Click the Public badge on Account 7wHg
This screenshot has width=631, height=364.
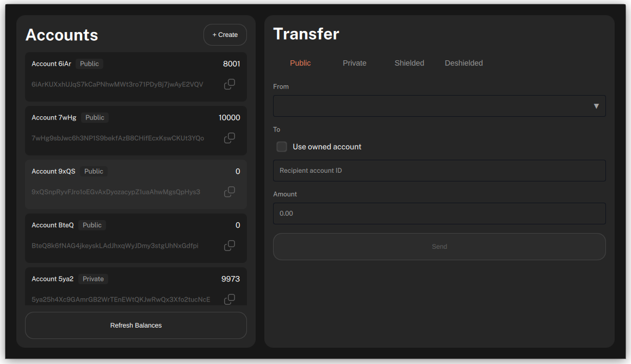(x=95, y=118)
